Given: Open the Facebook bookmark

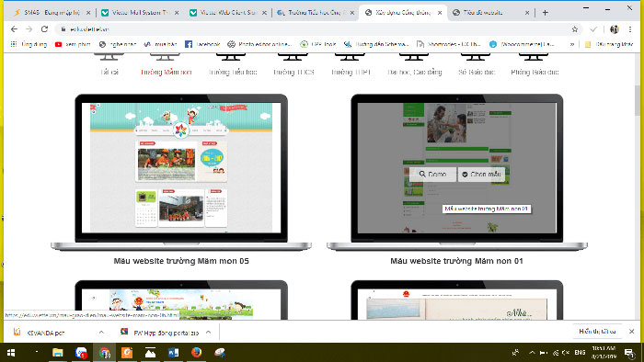Looking at the screenshot, I should click(x=202, y=44).
